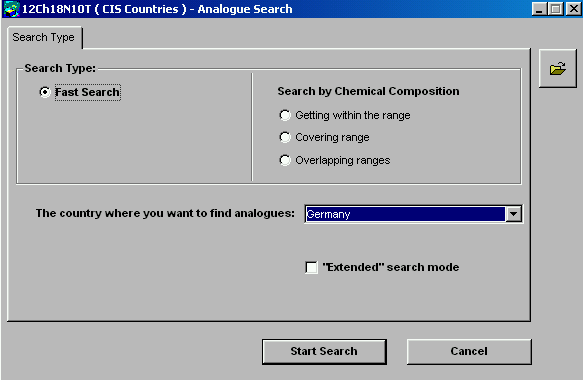Select the Covering range radio button
The width and height of the screenshot is (583, 380).
click(285, 137)
